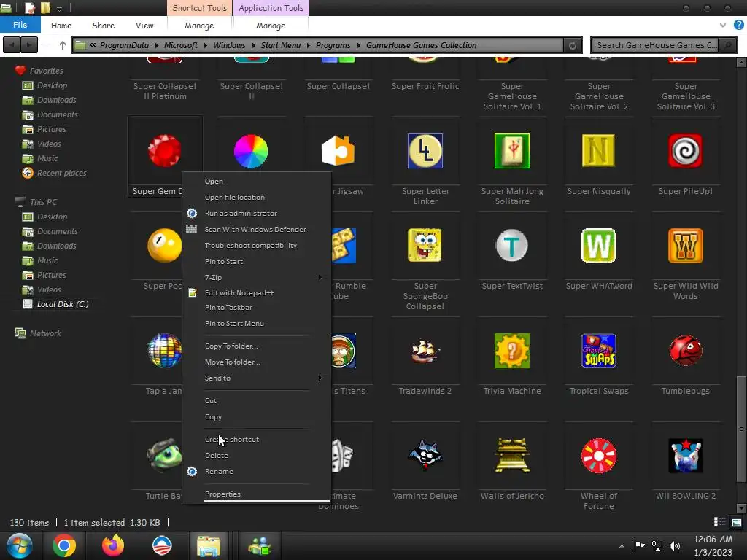Select the Tropical Swaps icon
This screenshot has width=747, height=560.
pos(599,351)
